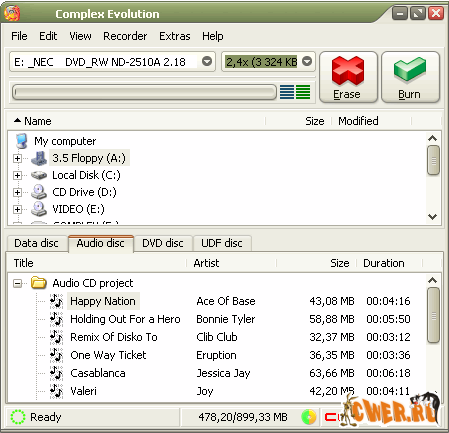Click the burn progress bar
The width and height of the screenshot is (449, 433).
coord(144,92)
